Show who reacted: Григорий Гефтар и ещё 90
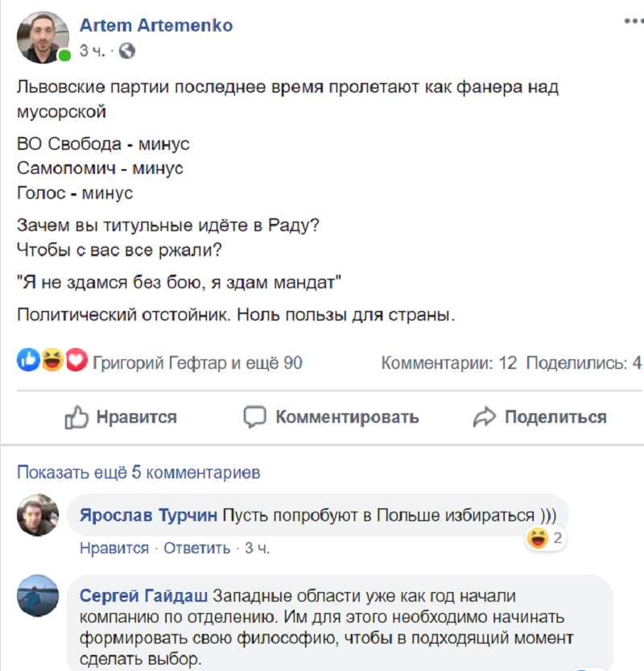Screen dimensions: 644x671 pyautogui.click(x=197, y=363)
